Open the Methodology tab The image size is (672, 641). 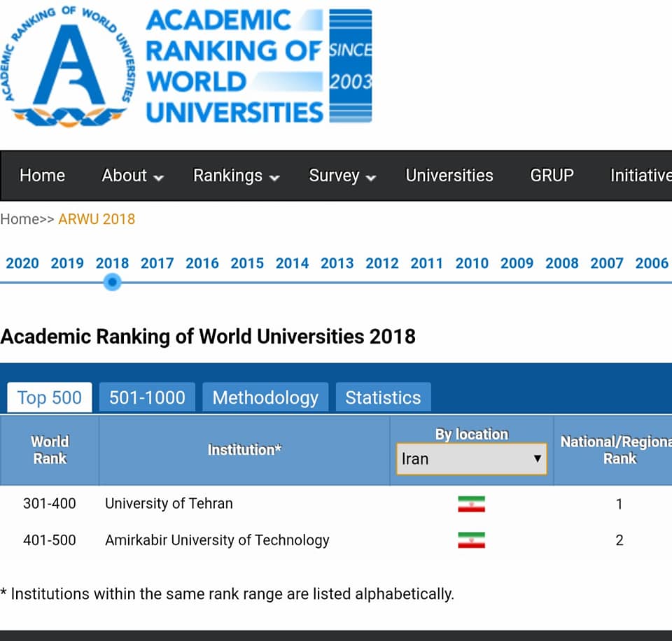click(265, 397)
